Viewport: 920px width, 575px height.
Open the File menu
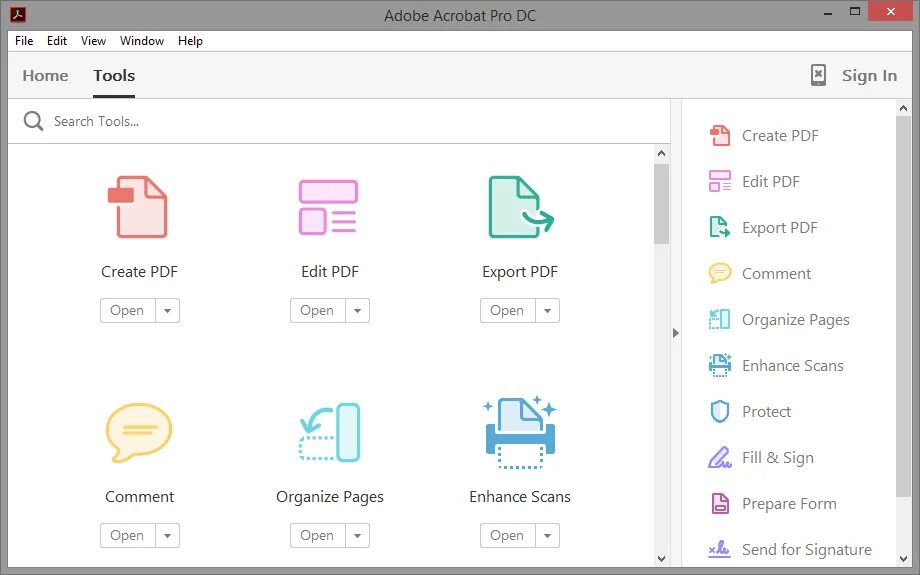[24, 40]
